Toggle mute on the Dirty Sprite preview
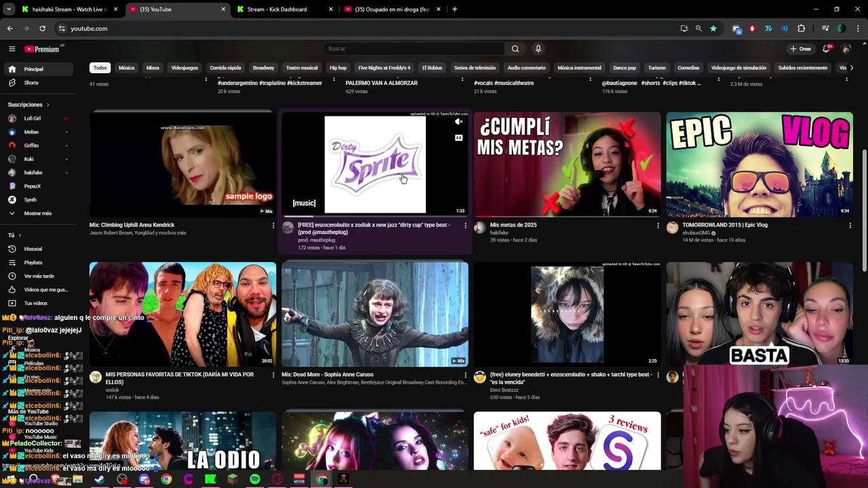Image resolution: width=868 pixels, height=488 pixels. point(458,122)
